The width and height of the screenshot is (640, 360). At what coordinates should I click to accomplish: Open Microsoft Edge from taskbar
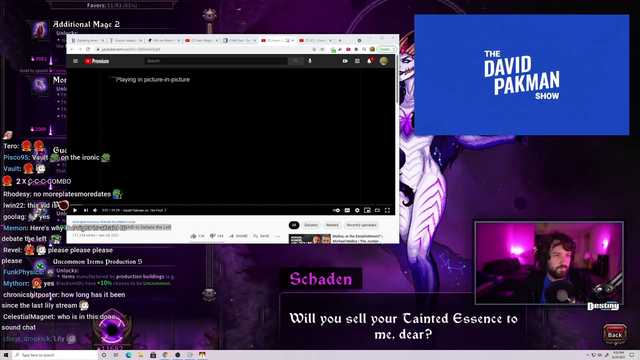129,355
